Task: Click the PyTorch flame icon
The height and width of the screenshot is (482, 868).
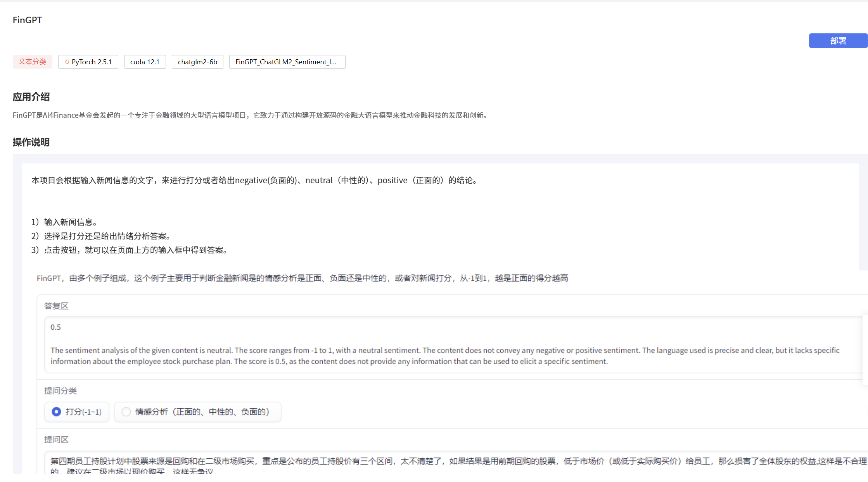Action: pos(67,62)
